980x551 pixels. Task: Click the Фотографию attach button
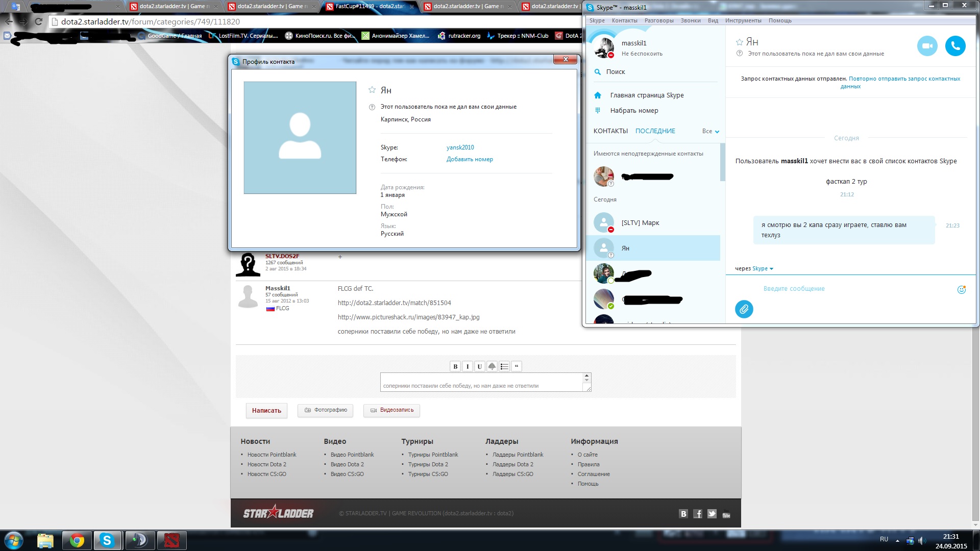(x=325, y=410)
